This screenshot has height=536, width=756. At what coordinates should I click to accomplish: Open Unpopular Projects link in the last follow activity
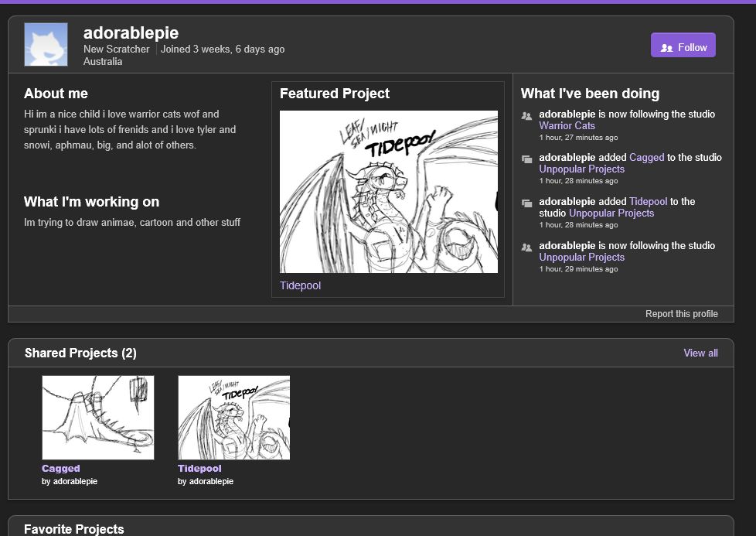[581, 258]
